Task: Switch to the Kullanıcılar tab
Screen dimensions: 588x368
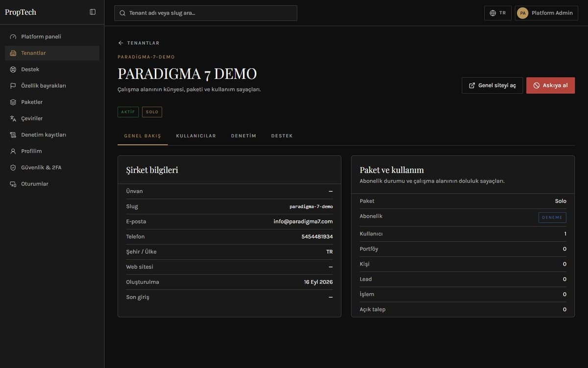Action: point(196,136)
